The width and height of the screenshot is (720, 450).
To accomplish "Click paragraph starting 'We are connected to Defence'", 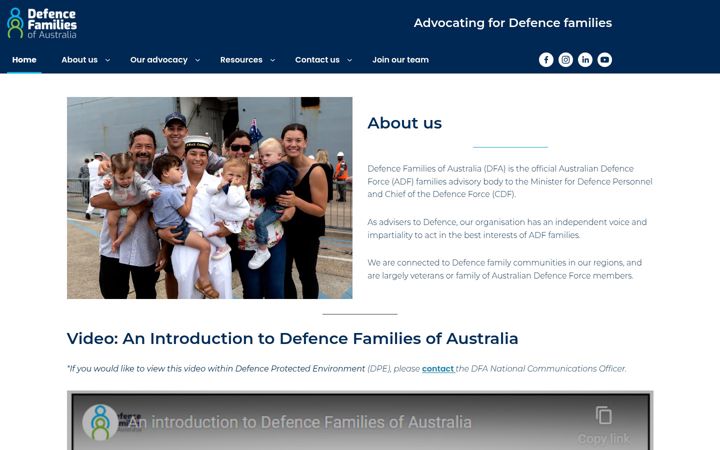I will point(505,269).
